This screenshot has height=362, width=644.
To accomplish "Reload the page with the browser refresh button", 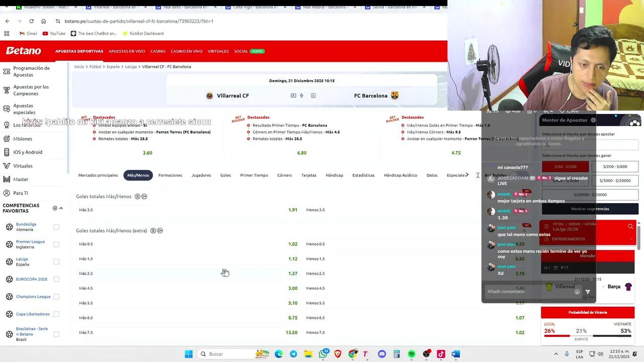I will click(31, 21).
